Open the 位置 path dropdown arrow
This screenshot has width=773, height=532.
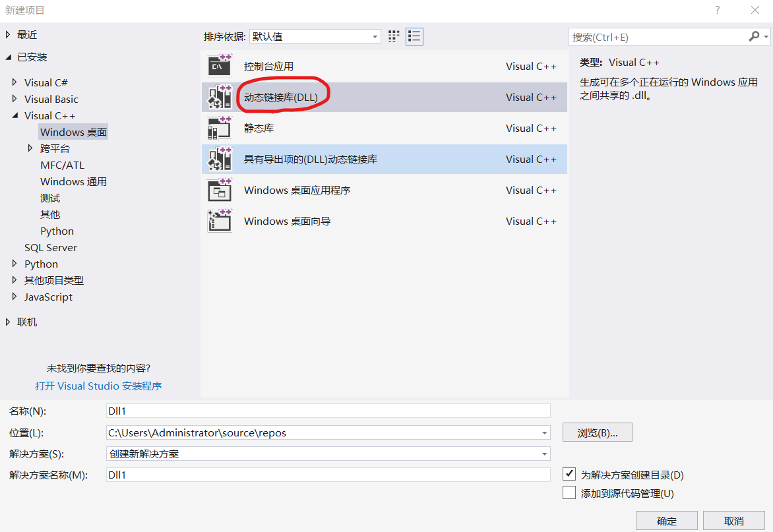click(x=544, y=433)
